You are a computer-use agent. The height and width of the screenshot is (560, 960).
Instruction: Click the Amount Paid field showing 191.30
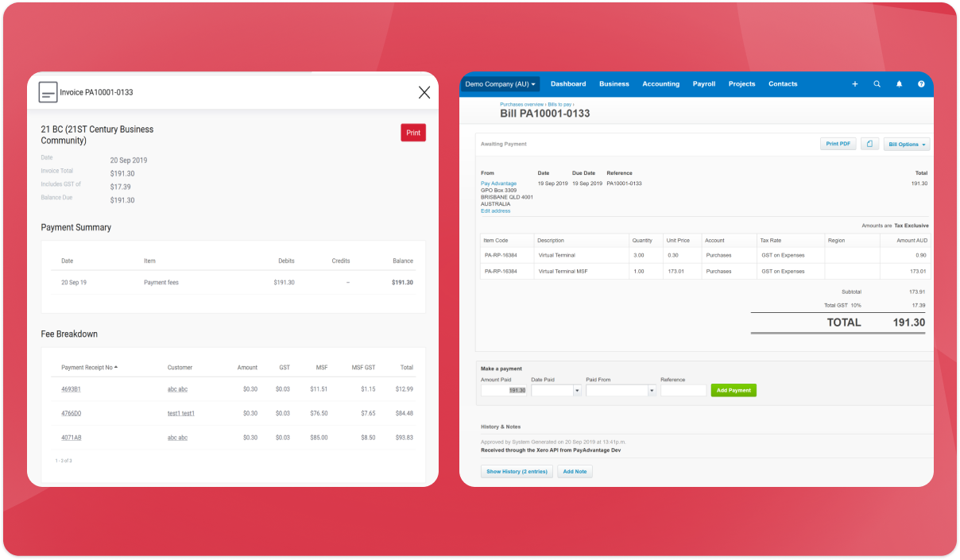pos(504,391)
